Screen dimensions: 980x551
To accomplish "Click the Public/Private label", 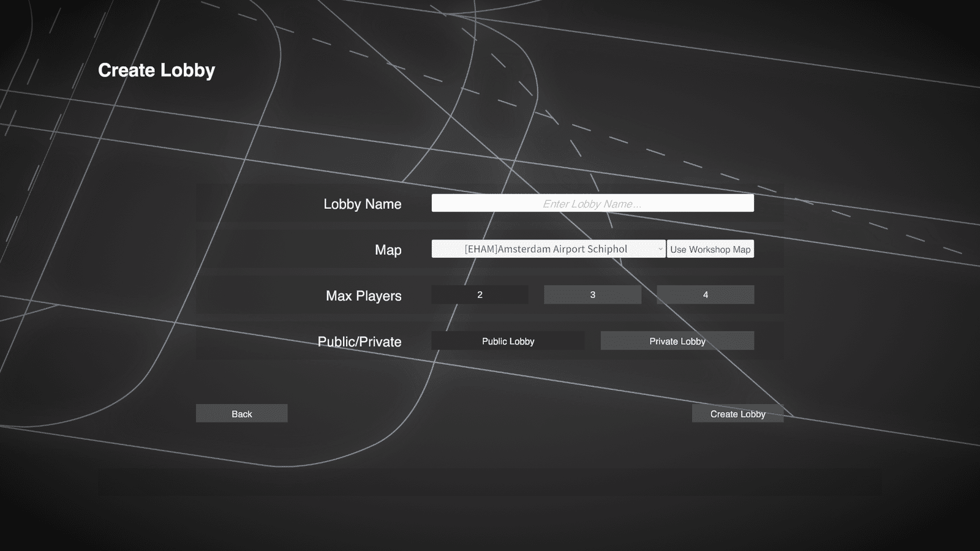I will (x=359, y=342).
